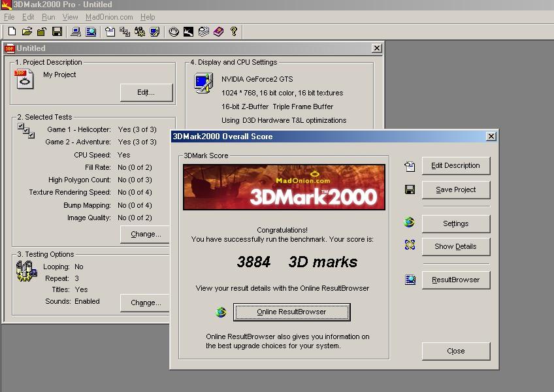Click the purple help book toolbar icon

pos(218,31)
